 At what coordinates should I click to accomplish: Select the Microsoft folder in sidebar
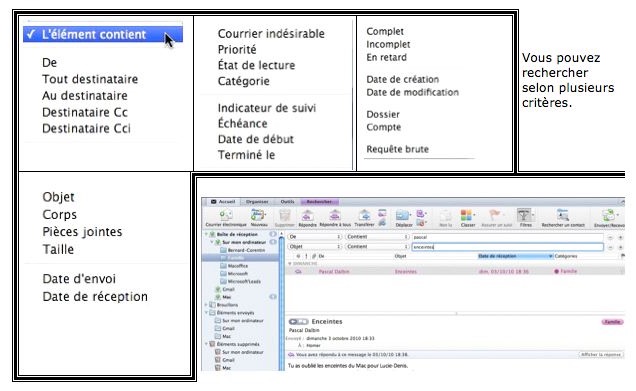[x=234, y=274]
